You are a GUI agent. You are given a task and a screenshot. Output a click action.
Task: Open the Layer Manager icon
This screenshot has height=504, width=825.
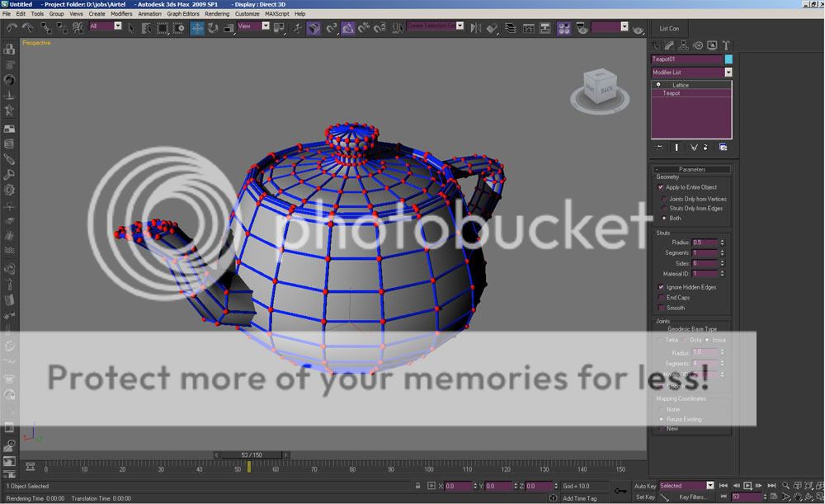click(510, 27)
